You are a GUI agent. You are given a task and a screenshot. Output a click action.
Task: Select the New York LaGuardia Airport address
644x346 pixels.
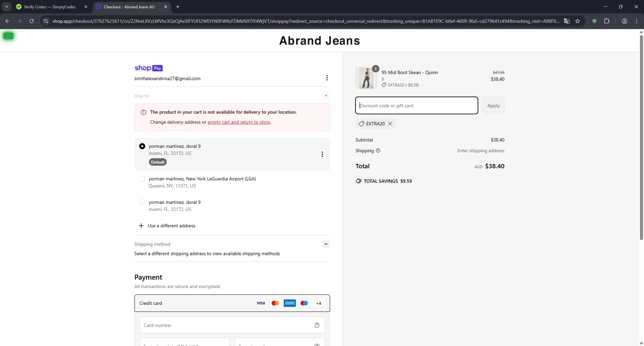[142, 179]
